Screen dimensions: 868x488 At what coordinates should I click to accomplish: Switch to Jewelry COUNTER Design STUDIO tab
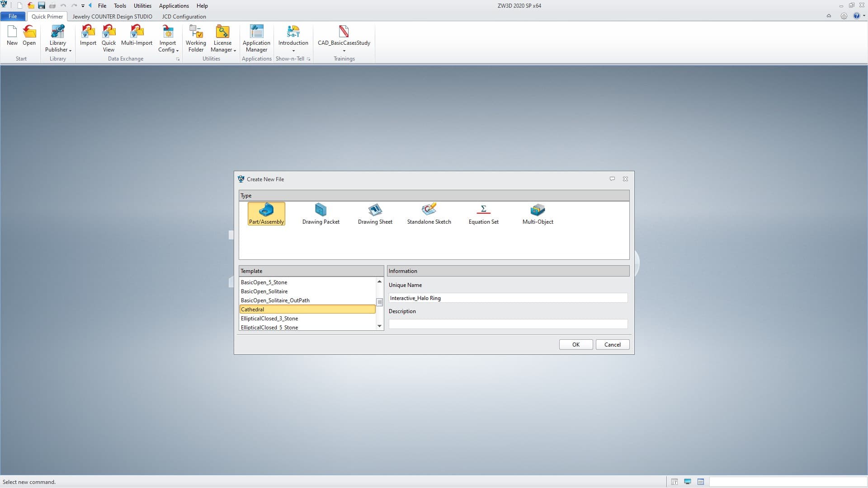[112, 17]
